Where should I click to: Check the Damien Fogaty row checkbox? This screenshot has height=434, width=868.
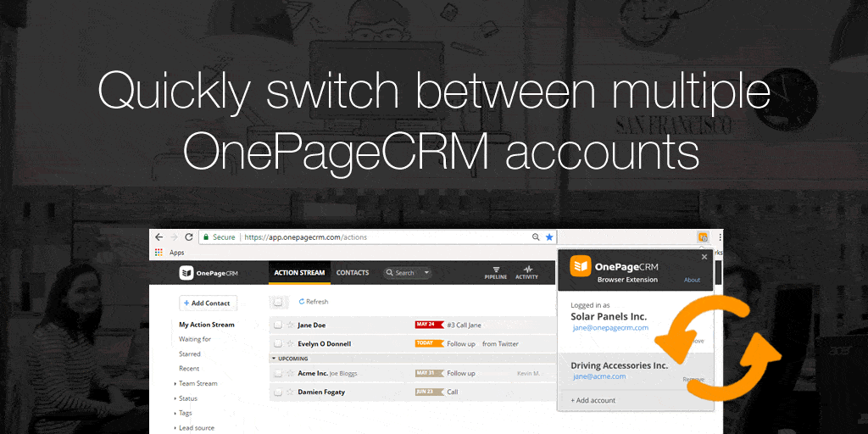278,392
